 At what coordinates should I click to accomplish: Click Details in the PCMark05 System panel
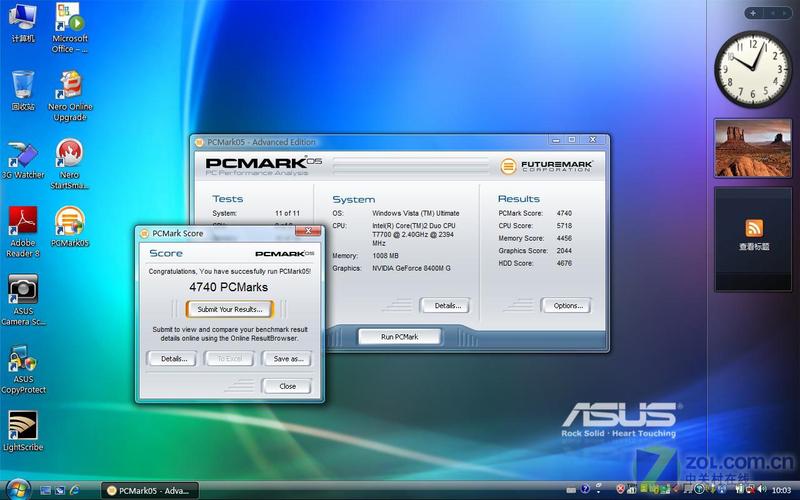[x=445, y=306]
